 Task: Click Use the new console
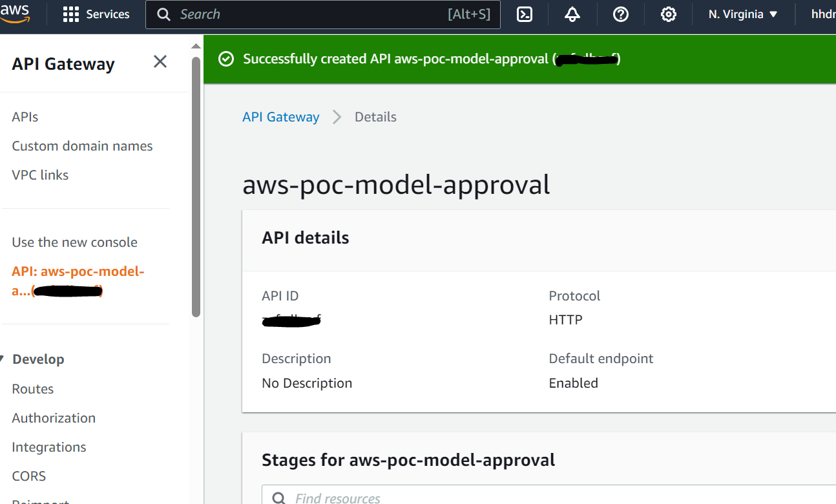[74, 242]
